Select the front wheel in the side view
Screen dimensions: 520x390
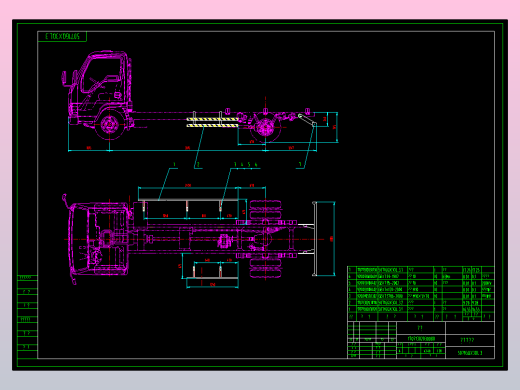point(110,125)
